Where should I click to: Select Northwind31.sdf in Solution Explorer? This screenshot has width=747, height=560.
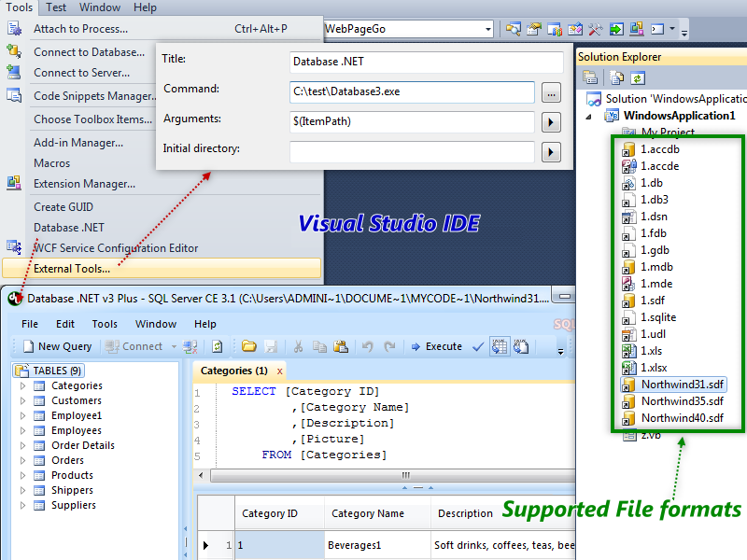[x=673, y=385]
